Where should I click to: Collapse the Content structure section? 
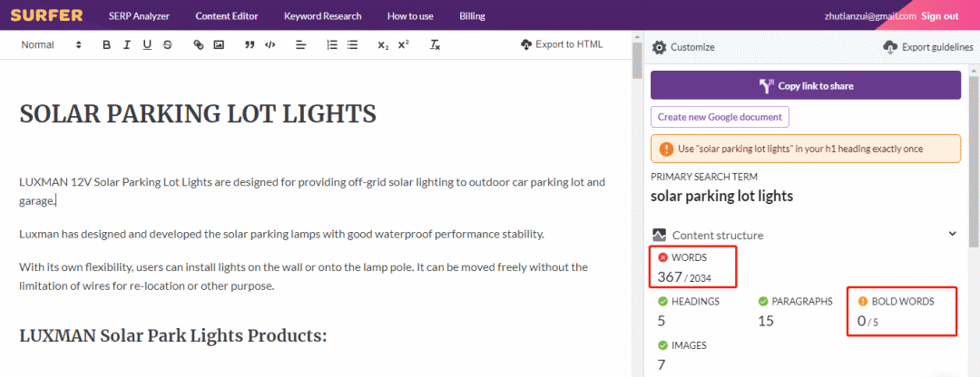[952, 234]
